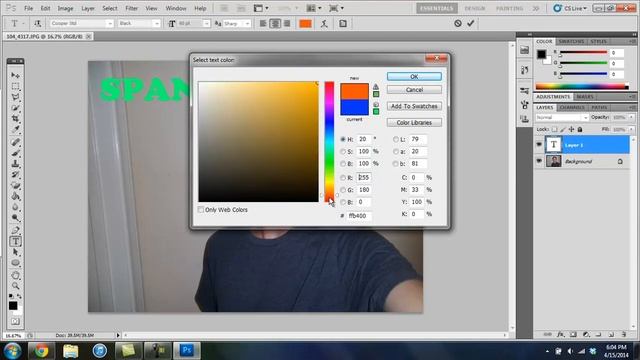The width and height of the screenshot is (640, 360).
Task: Open the layer Fill dropdown arrow
Action: 631,129
